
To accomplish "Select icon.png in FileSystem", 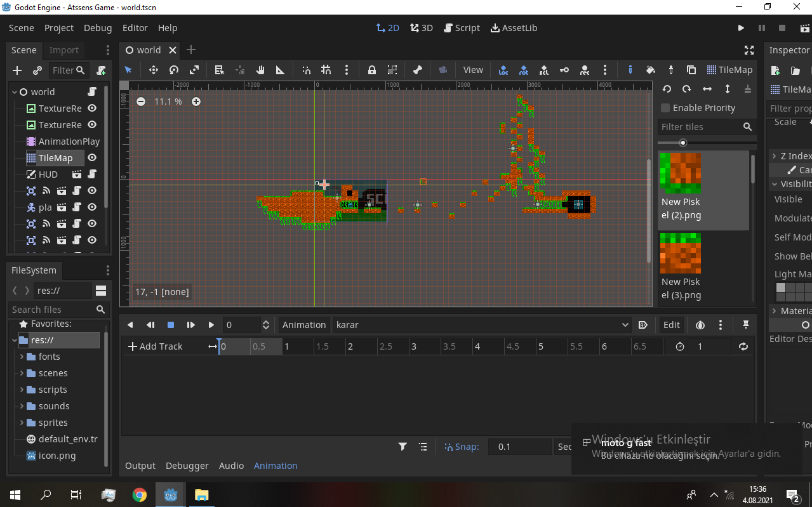I will pyautogui.click(x=57, y=456).
